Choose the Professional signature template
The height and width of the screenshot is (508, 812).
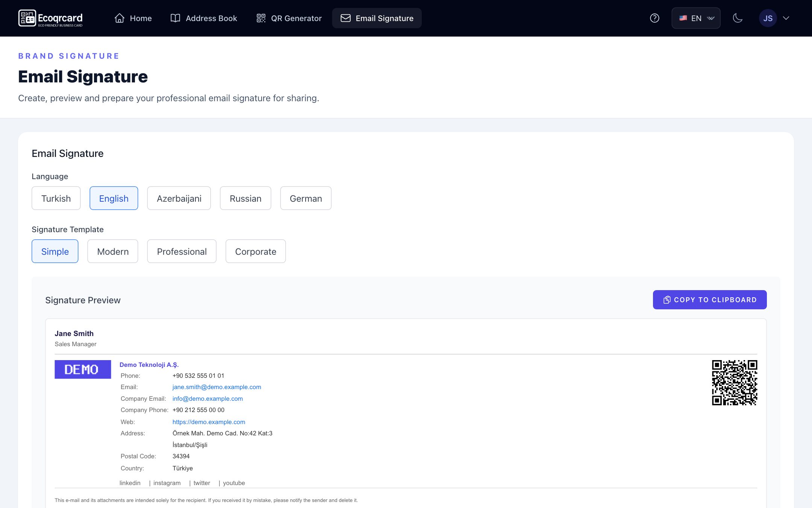click(182, 251)
